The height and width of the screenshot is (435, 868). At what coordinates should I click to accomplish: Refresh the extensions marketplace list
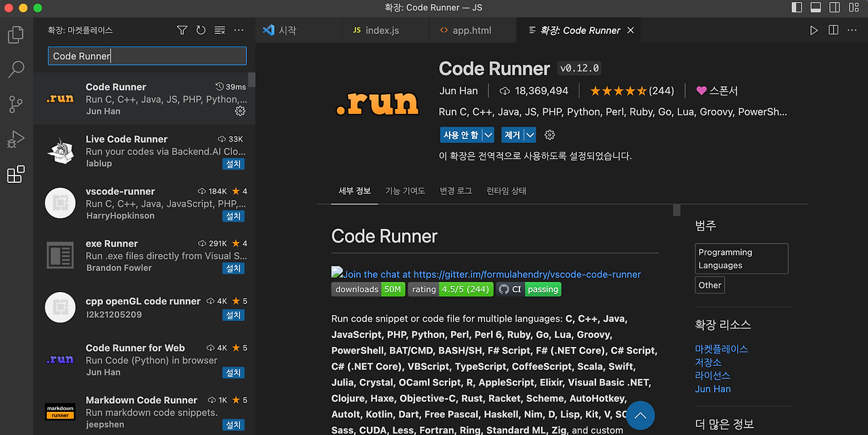[x=201, y=30]
